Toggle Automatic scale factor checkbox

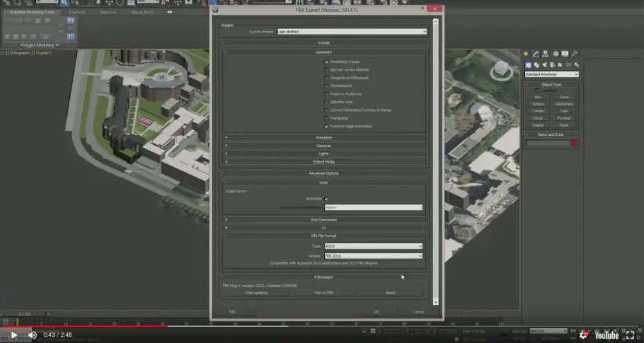pyautogui.click(x=326, y=198)
